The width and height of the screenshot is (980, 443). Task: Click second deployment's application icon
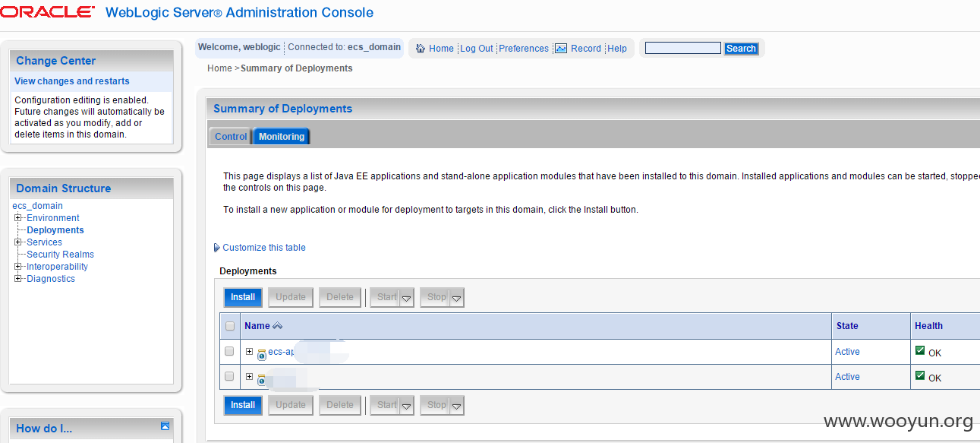(262, 378)
